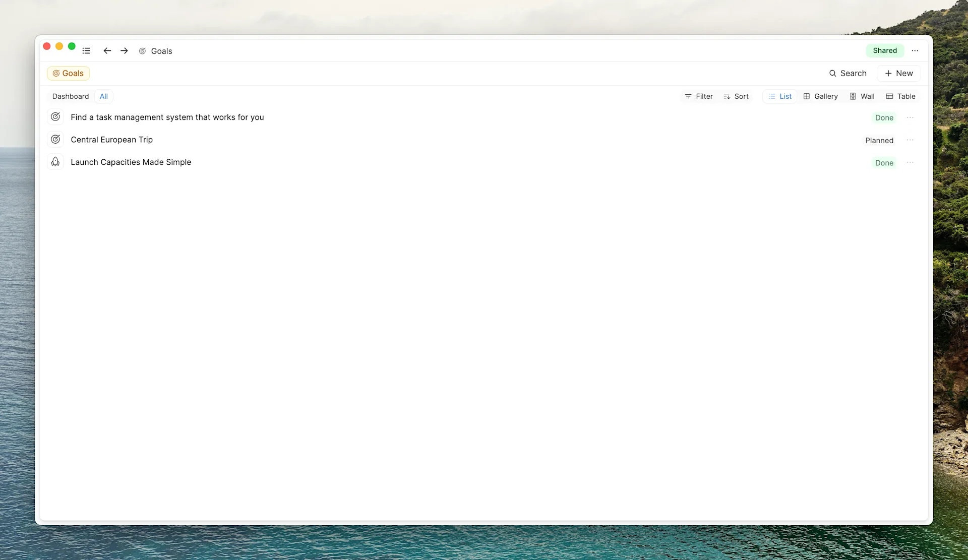Switch to Table view
This screenshot has width=968, height=560.
(900, 96)
